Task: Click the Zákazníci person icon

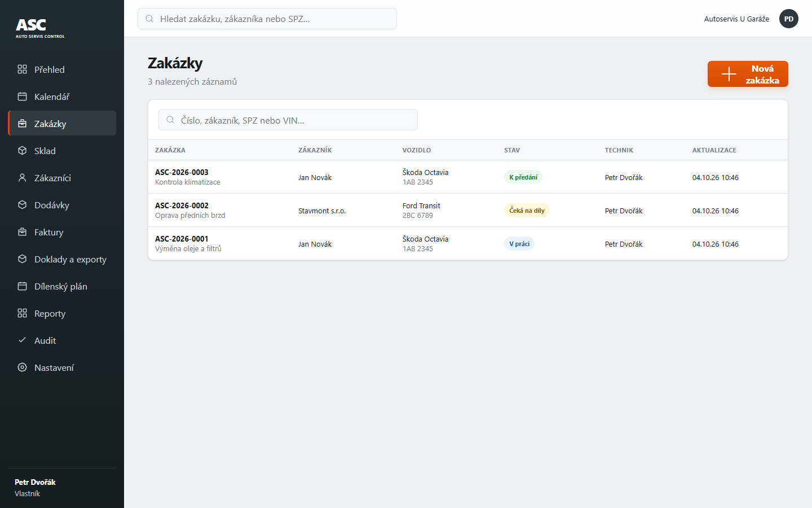Action: tap(22, 178)
